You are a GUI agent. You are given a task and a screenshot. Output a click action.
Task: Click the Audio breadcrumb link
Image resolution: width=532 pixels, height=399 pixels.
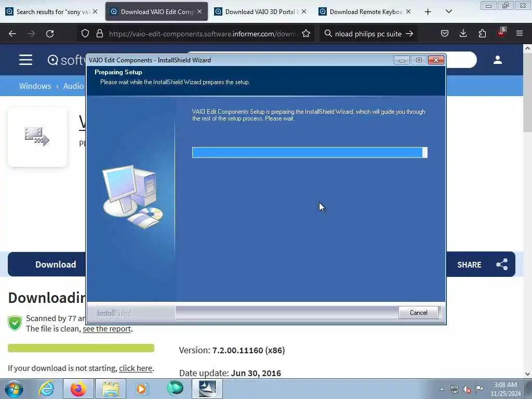tap(73, 86)
